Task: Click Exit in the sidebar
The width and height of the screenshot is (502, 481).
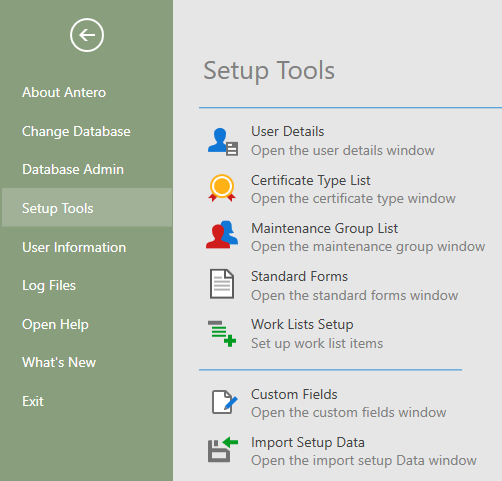Action: [33, 401]
